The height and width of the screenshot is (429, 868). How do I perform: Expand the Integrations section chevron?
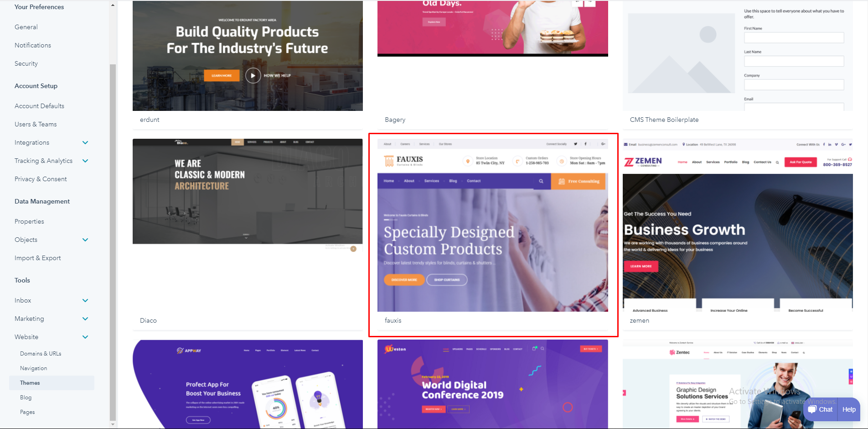85,142
